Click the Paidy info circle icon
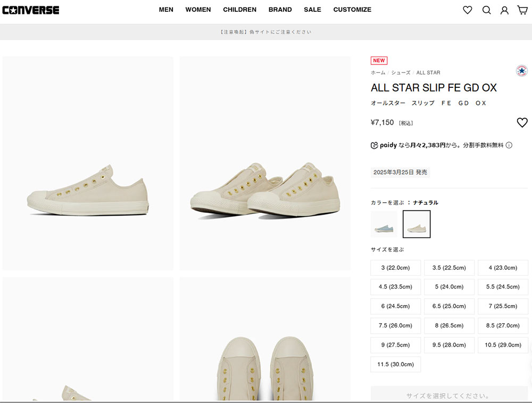Screen dimensions: 532x403 point(509,145)
